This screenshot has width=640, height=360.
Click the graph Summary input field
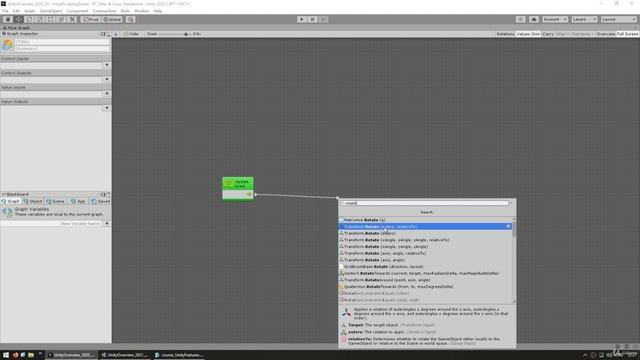(62, 48)
